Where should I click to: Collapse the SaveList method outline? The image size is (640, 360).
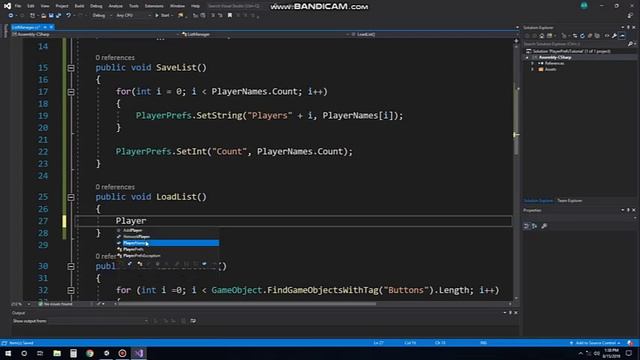pyautogui.click(x=71, y=68)
